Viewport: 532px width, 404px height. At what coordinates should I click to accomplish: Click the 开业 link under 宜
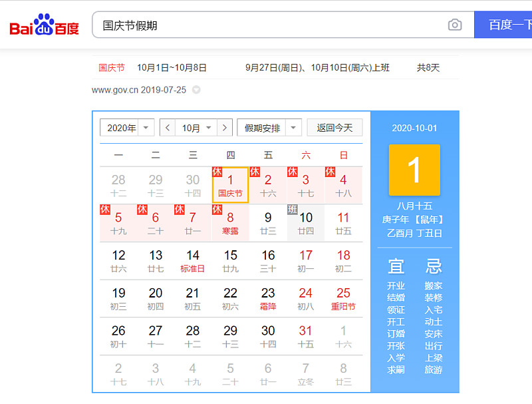click(395, 286)
